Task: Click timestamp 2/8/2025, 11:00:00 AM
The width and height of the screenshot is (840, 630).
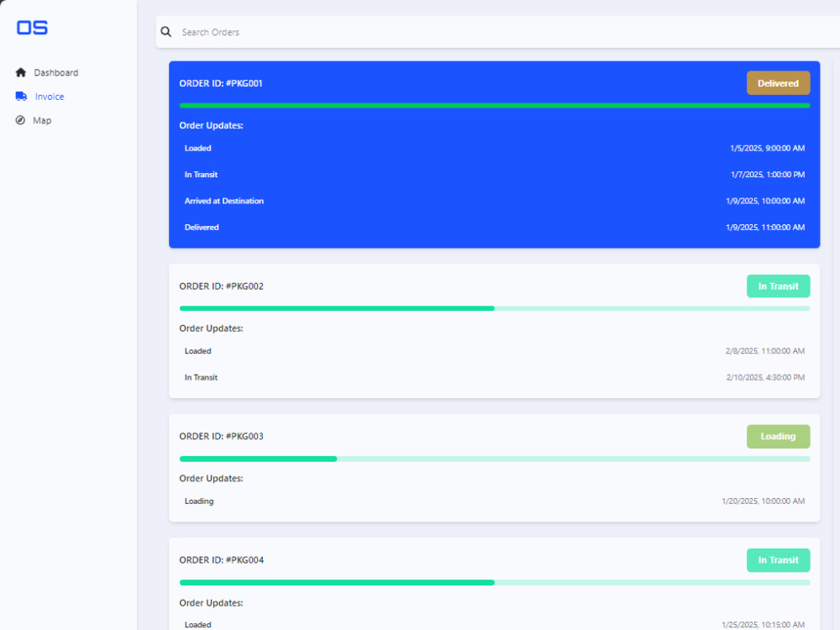Action: click(765, 351)
